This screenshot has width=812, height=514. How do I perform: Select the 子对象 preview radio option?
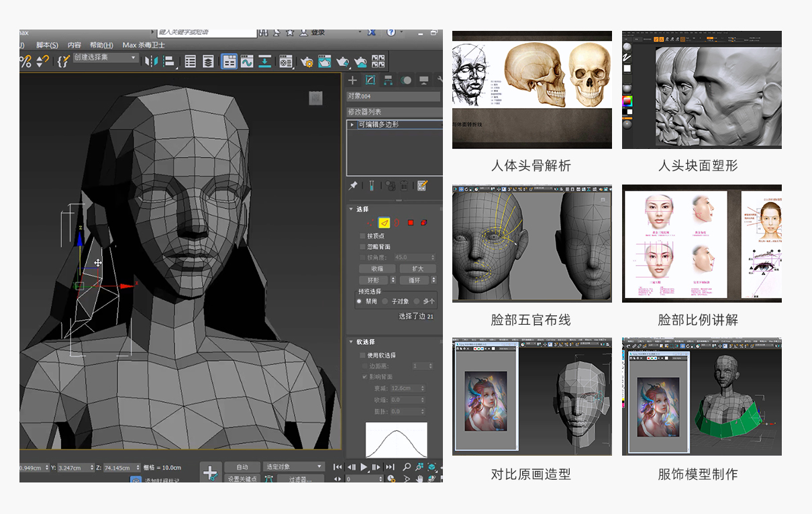(x=385, y=302)
